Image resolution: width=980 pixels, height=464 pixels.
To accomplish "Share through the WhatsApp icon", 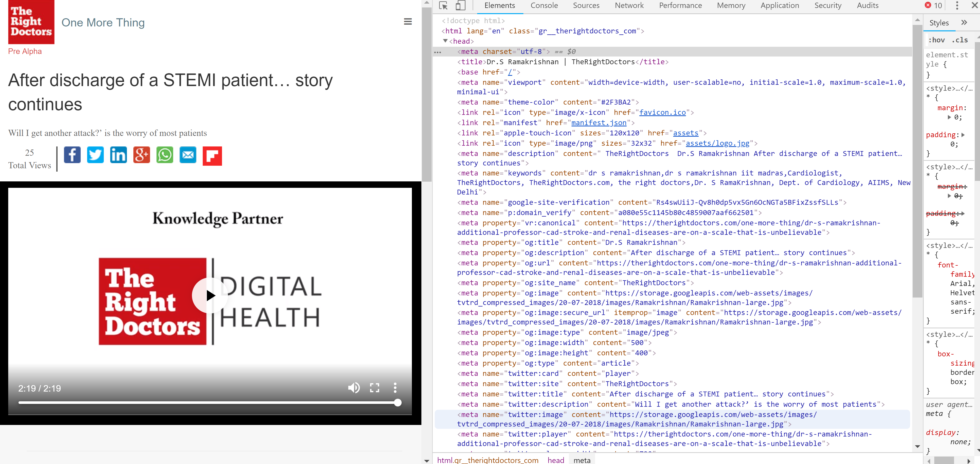I will point(165,155).
